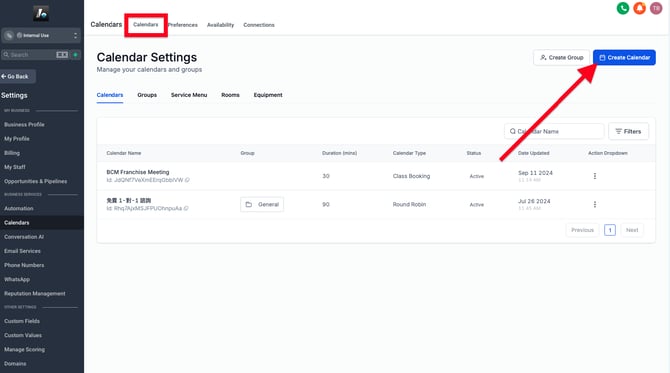Image resolution: width=670 pixels, height=373 pixels.
Task: Switch to the Rooms tab
Action: [230, 95]
